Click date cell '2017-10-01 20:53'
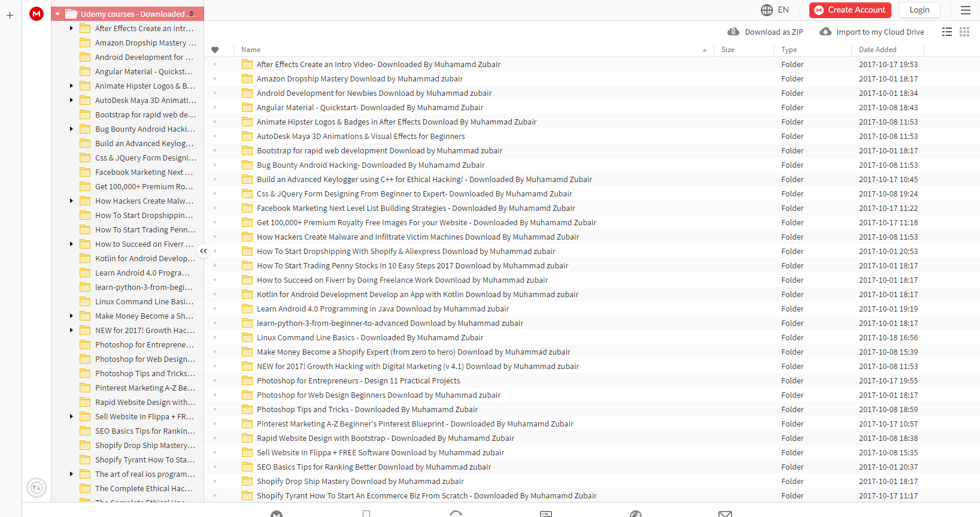The width and height of the screenshot is (980, 517). pos(888,251)
